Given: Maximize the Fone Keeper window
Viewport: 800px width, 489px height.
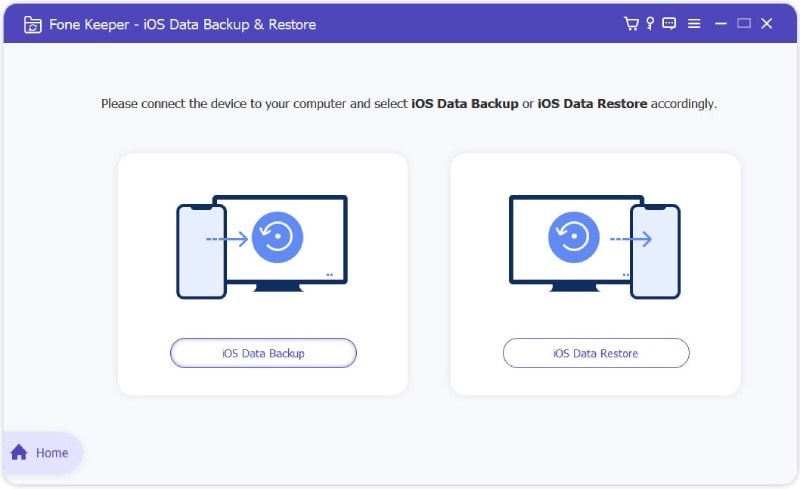Looking at the screenshot, I should [x=744, y=23].
